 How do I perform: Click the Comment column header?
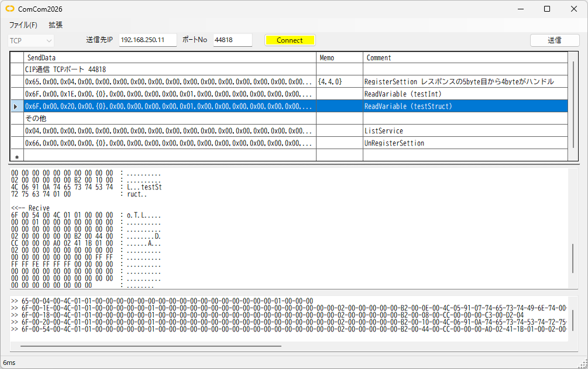point(465,58)
